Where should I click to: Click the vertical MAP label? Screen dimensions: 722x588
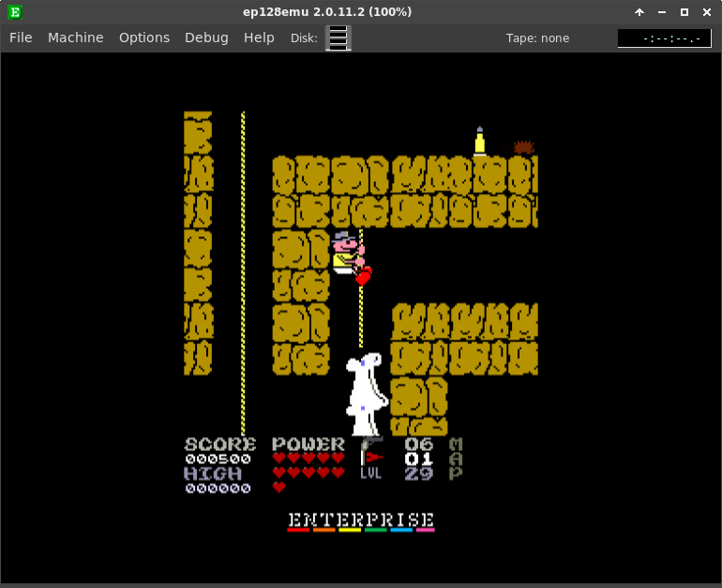pyautogui.click(x=456, y=460)
